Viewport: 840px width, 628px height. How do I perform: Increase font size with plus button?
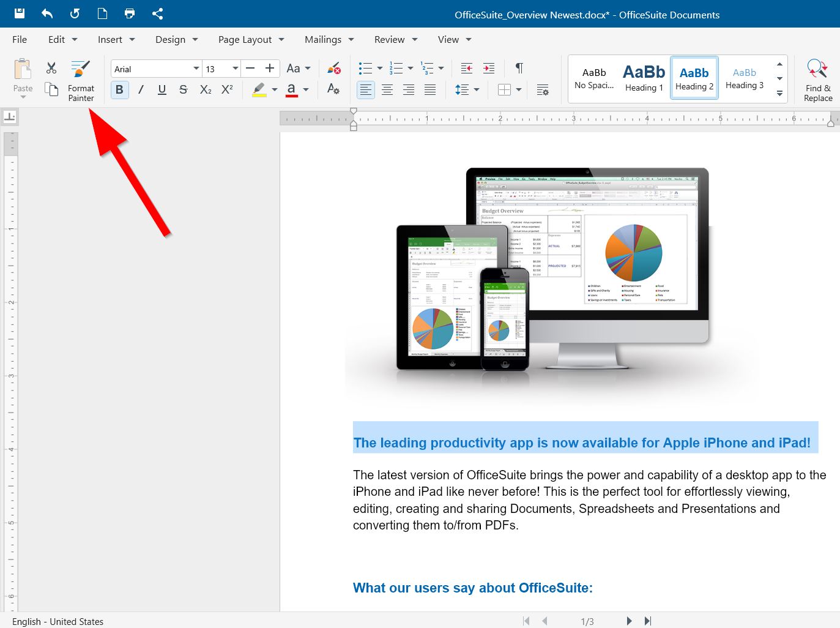pos(270,68)
